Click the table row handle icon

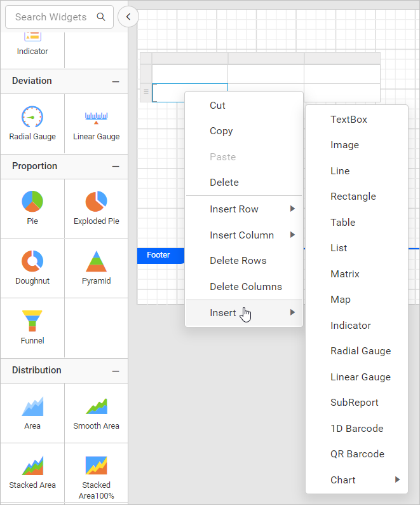[146, 92]
